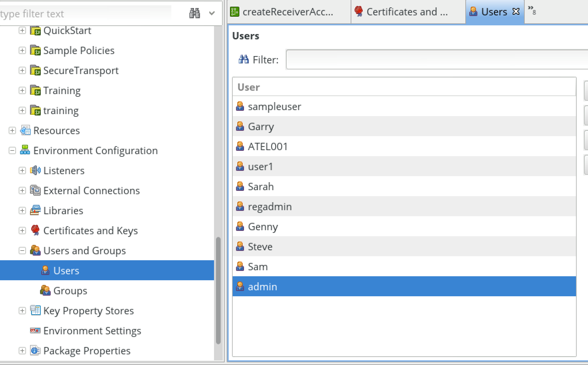
Task: Expand Package Properties node
Action: (x=22, y=351)
